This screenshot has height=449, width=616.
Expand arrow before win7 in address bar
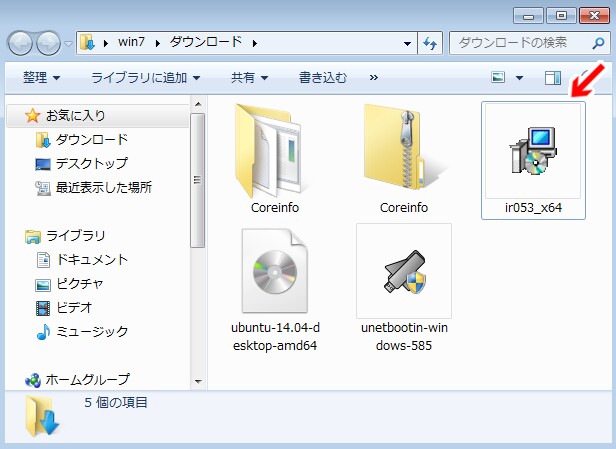click(x=106, y=43)
